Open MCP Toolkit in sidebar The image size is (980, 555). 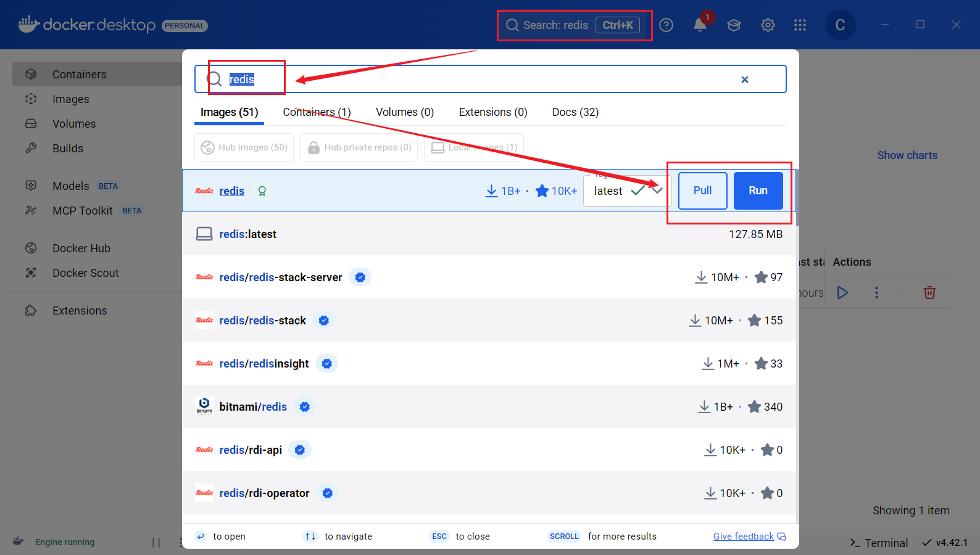pos(97,210)
